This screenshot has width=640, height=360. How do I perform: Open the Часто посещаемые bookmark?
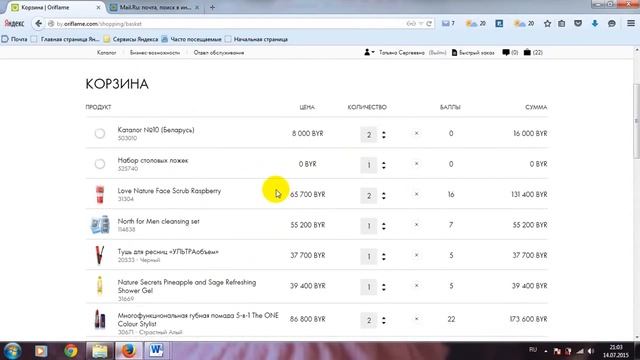point(191,39)
